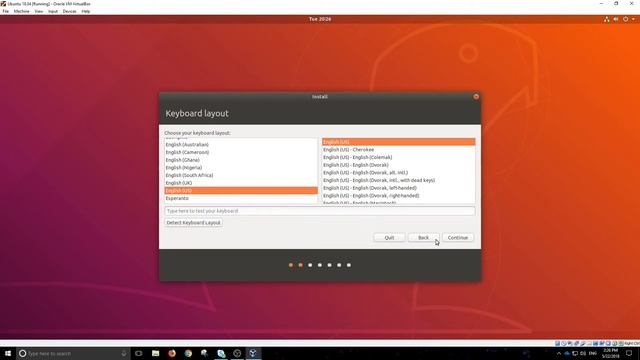
Task: Close the Install dialog
Action: point(476,97)
